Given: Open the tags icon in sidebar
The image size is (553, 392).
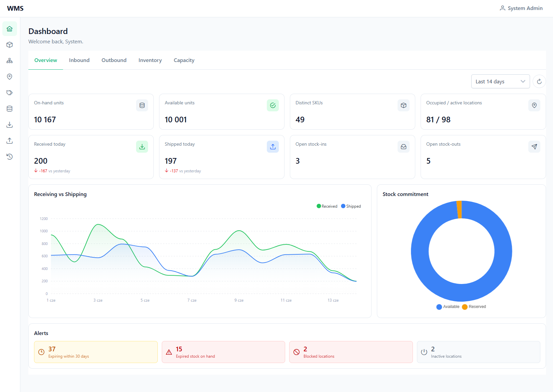Looking at the screenshot, I should tap(10, 93).
